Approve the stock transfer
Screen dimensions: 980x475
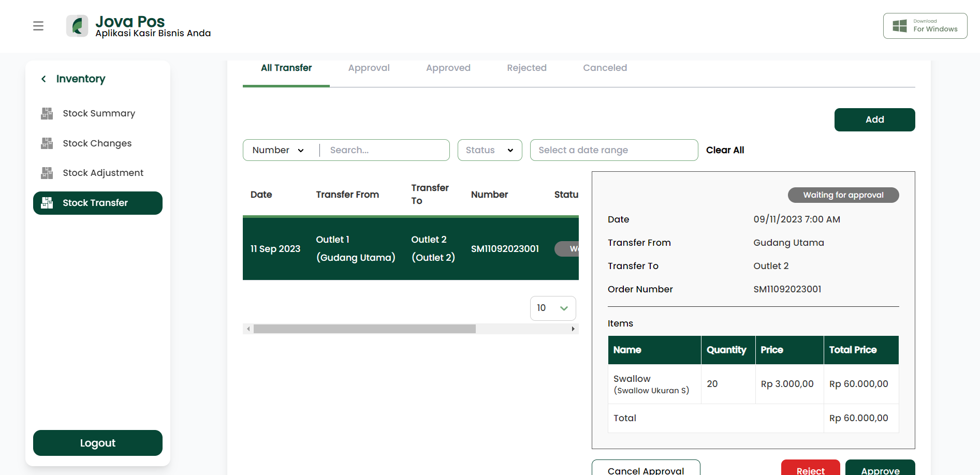click(x=880, y=467)
